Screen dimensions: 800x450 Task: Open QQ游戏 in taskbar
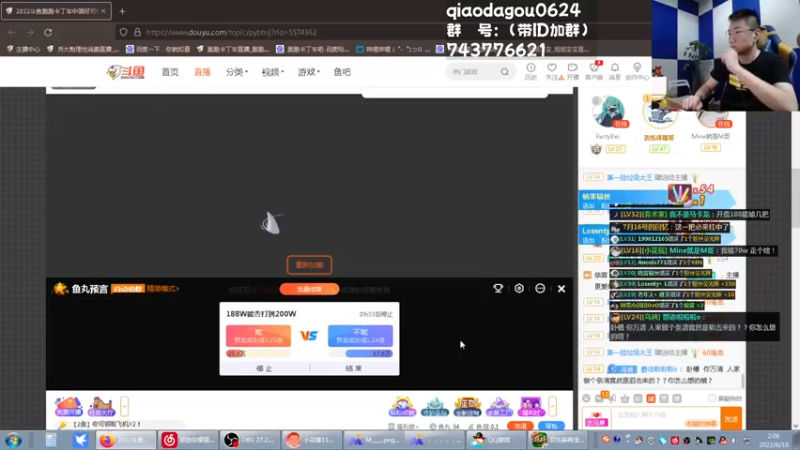pyautogui.click(x=497, y=440)
